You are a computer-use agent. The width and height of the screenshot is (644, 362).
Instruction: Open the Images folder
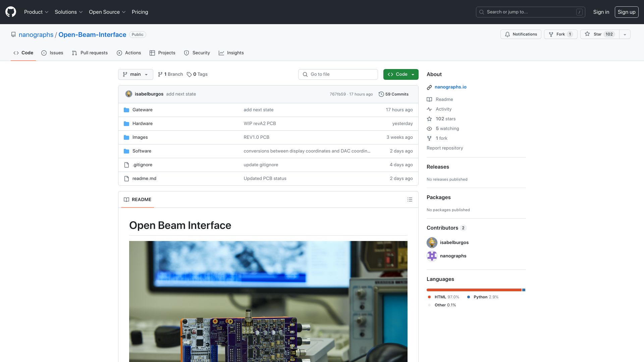[x=140, y=137]
